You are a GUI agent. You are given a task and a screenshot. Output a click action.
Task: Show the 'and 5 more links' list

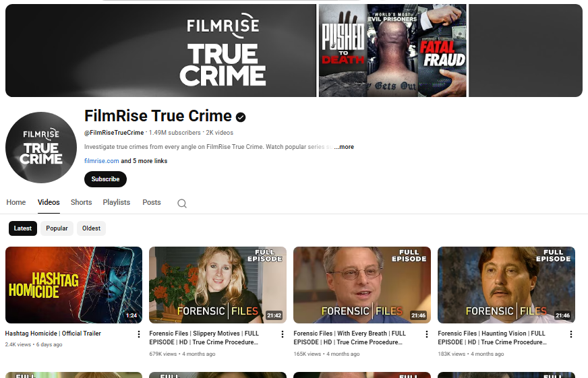[x=144, y=161]
